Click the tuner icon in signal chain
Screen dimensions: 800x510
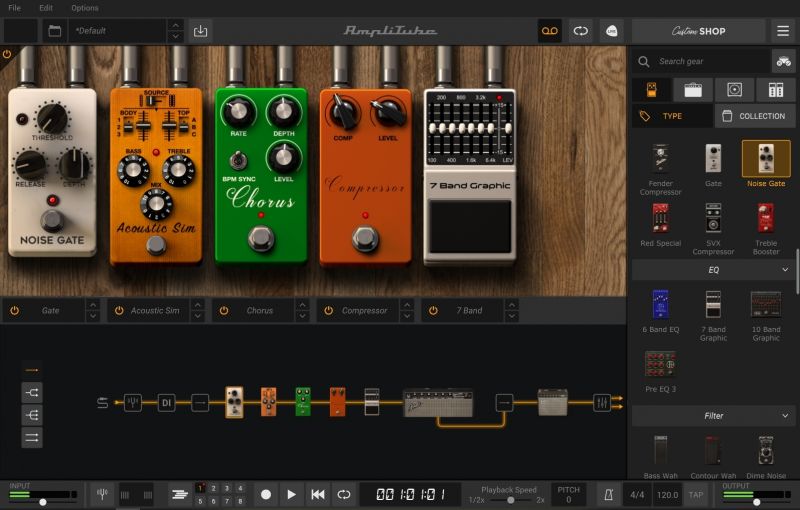[133, 403]
